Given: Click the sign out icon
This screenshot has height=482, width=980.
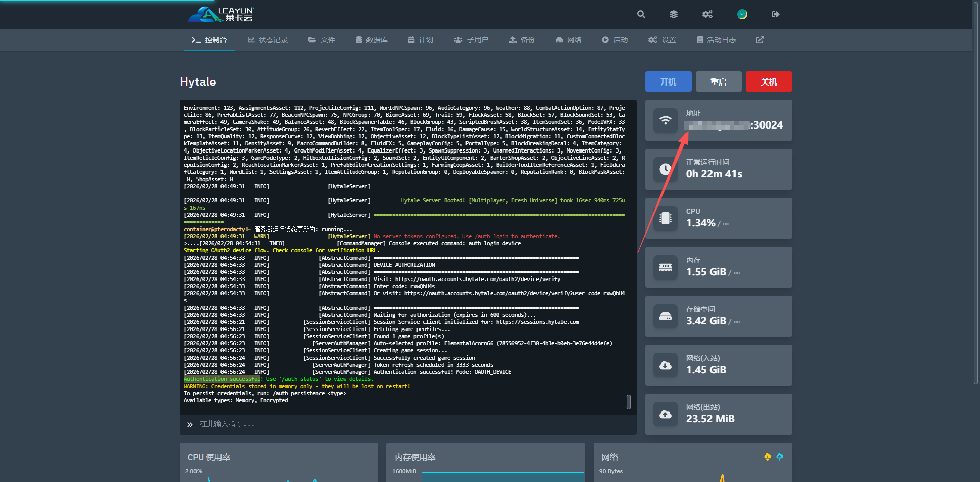Looking at the screenshot, I should (775, 14).
